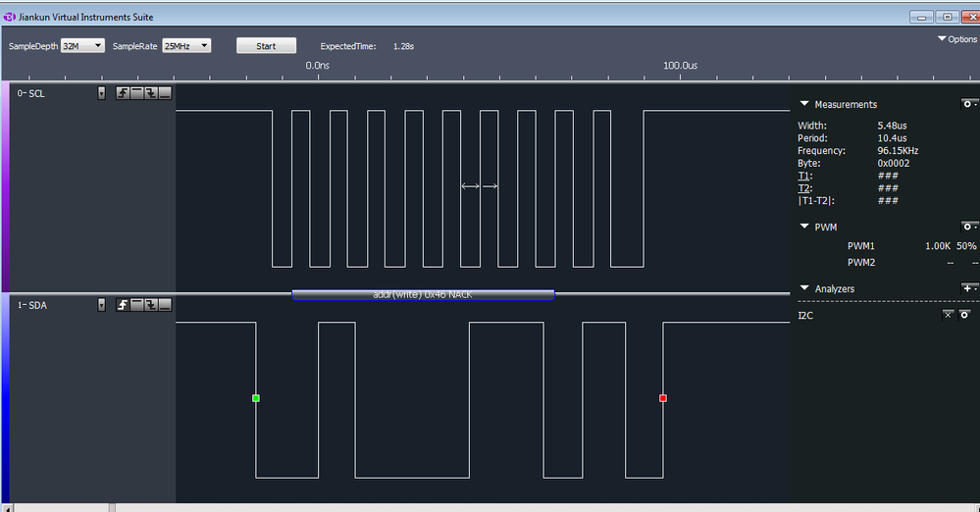The image size is (980, 512).
Task: Click the T2 marker link
Action: [x=804, y=188]
